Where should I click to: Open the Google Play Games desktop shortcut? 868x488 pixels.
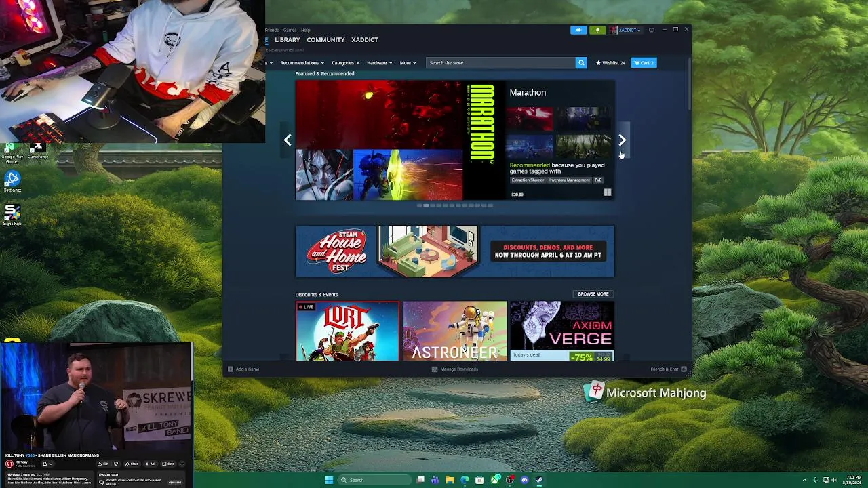(x=12, y=153)
